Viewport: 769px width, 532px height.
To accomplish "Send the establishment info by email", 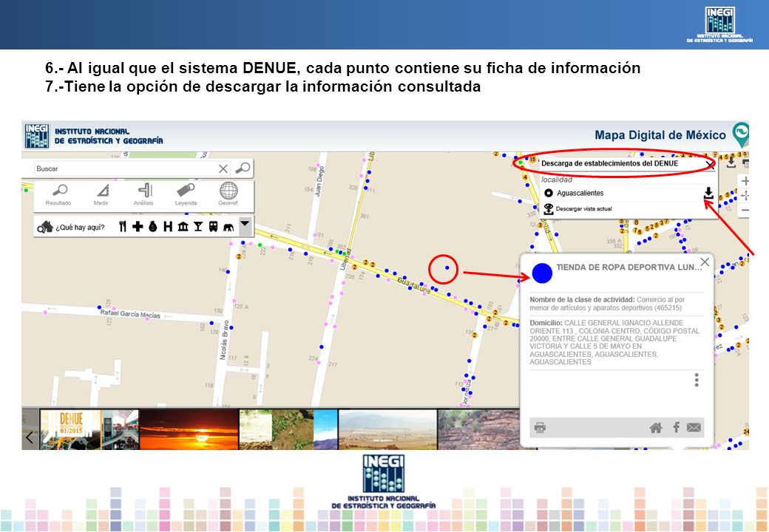I will [694, 428].
